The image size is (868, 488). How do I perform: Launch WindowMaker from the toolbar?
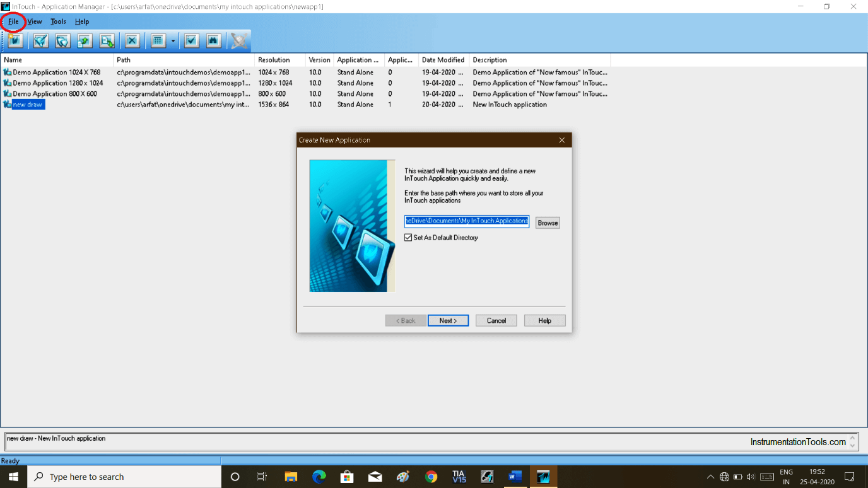coord(41,41)
